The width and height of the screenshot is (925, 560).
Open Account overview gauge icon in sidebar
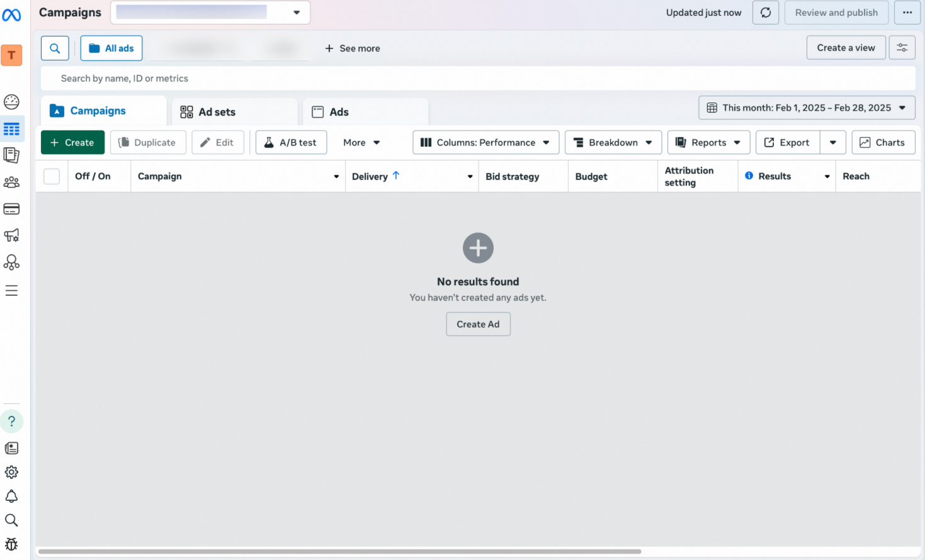coord(11,102)
